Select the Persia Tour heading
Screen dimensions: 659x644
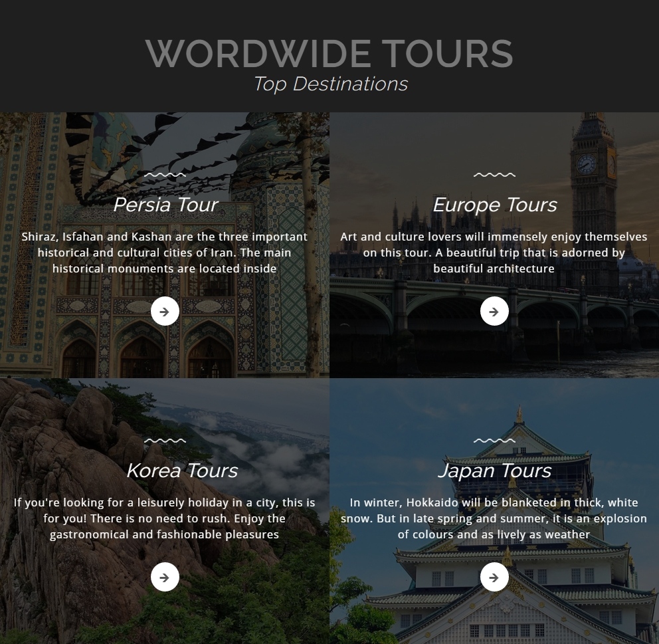pos(165,205)
